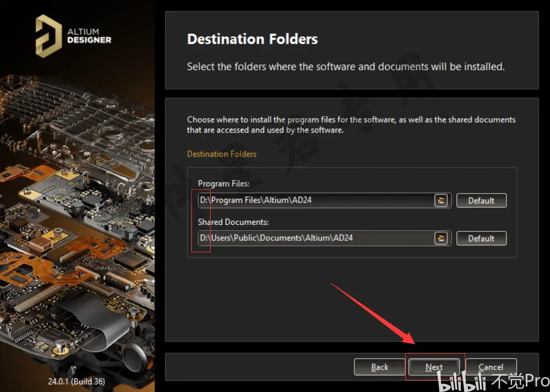Browse folder for Program Files path
The width and height of the screenshot is (550, 392).
[441, 201]
